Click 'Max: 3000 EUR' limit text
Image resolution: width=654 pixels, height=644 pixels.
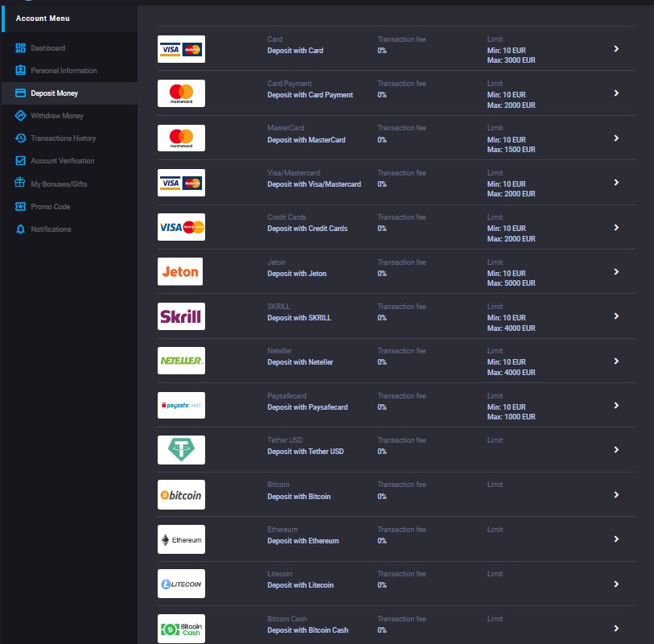pos(511,60)
